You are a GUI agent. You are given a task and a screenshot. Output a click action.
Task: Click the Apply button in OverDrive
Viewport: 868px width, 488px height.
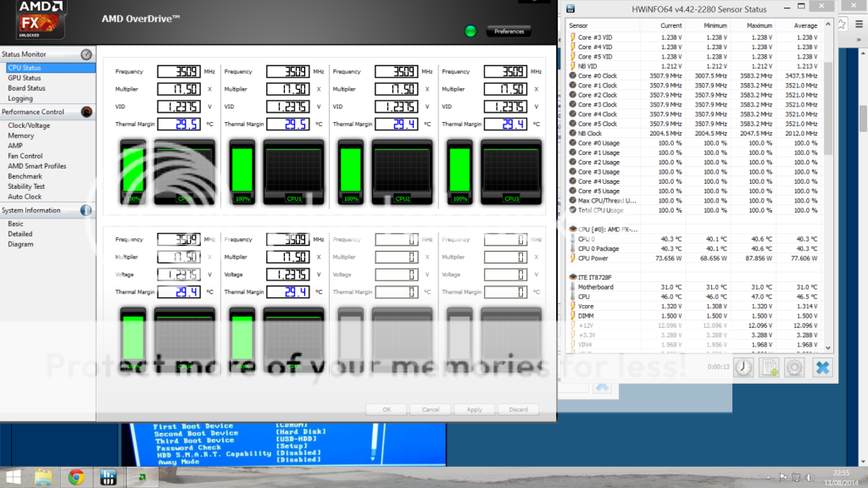click(x=475, y=409)
